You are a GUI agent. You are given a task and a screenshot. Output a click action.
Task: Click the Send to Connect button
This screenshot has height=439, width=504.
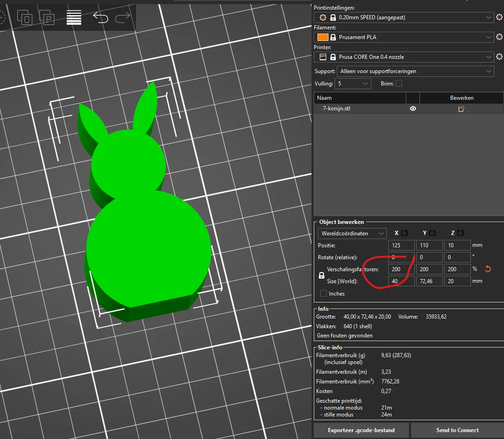[458, 430]
